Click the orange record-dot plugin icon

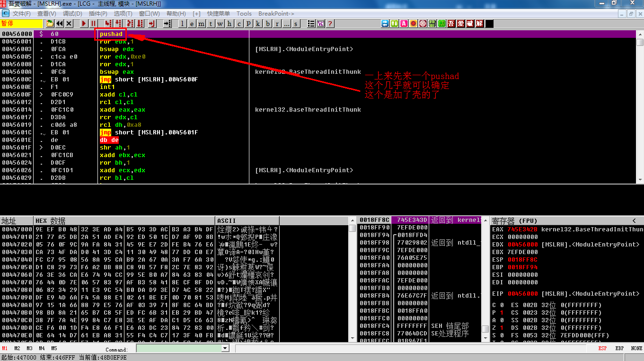(414, 23)
